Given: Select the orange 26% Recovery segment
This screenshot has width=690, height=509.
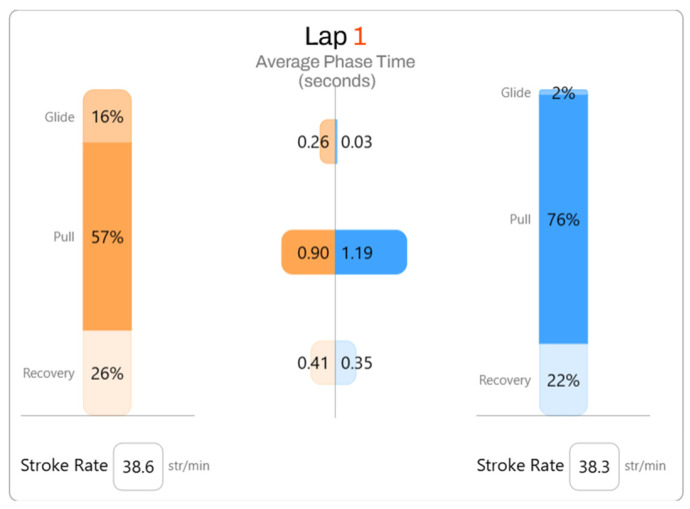Looking at the screenshot, I should click(x=107, y=373).
